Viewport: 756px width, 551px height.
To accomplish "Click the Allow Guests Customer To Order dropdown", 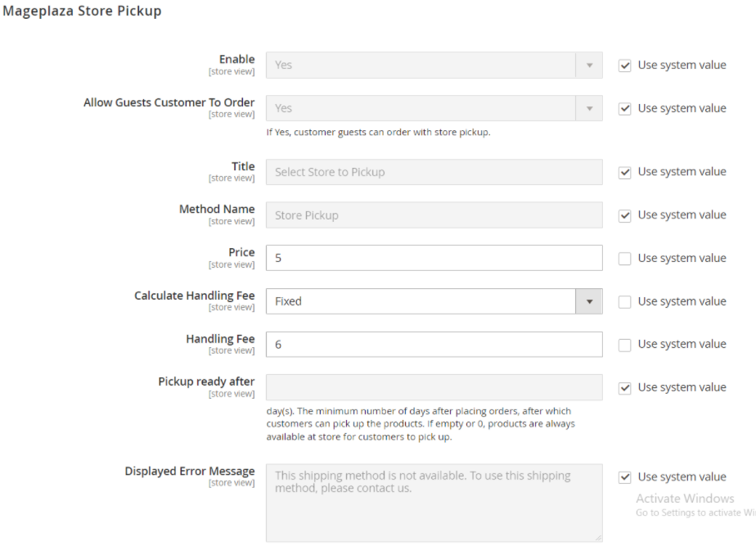I will coord(434,108).
